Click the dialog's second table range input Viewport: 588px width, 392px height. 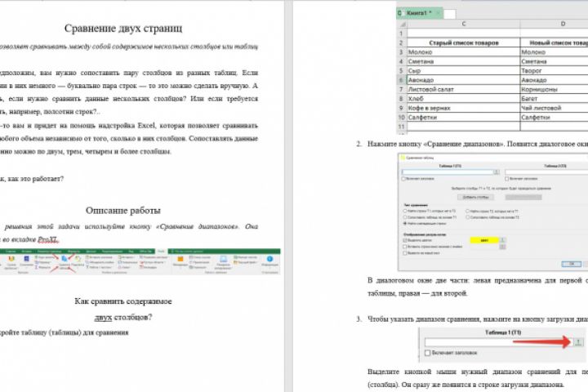tap(546, 172)
